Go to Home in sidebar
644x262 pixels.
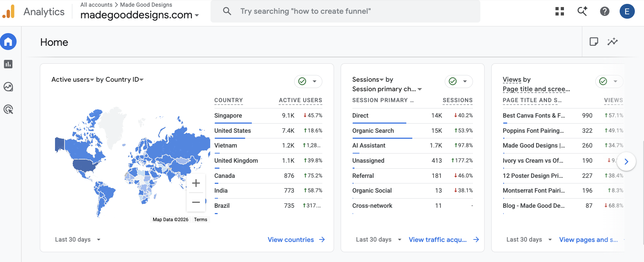click(8, 42)
